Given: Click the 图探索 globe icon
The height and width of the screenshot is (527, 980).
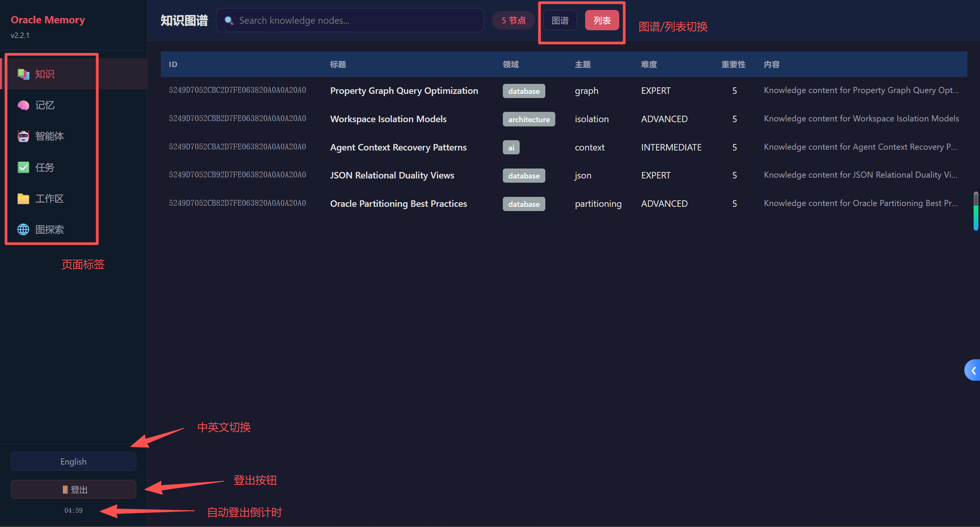Looking at the screenshot, I should click(23, 230).
